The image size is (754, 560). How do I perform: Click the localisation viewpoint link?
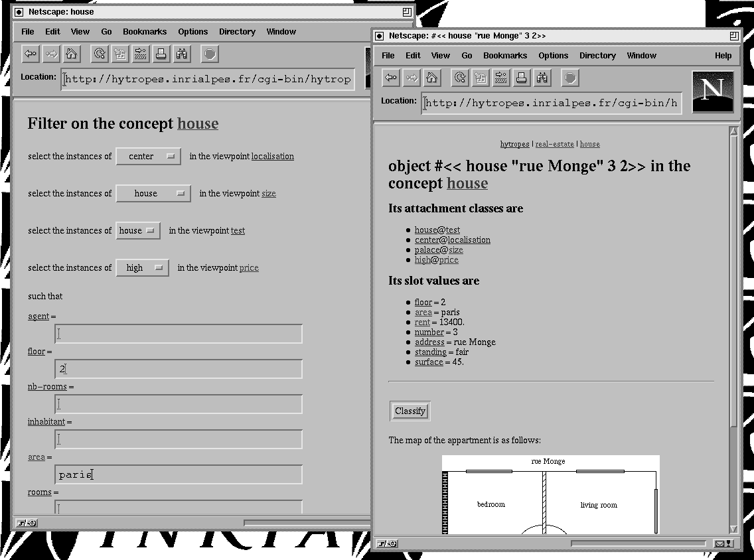[x=273, y=156]
